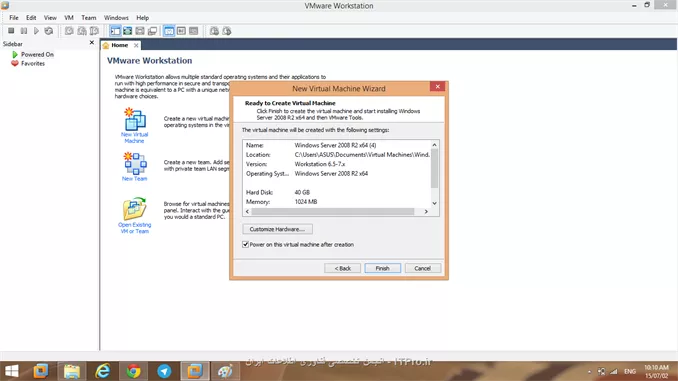This screenshot has height=381, width=678.
Task: Click the Customize Hardware button
Action: pos(277,229)
